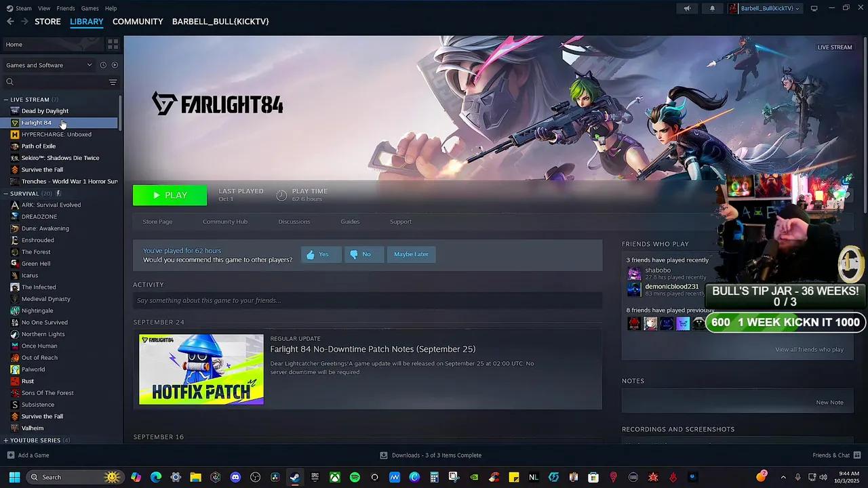The image size is (868, 488).
Task: Open BARBELL_BULL{KICKTV} profile tab
Action: (x=220, y=22)
